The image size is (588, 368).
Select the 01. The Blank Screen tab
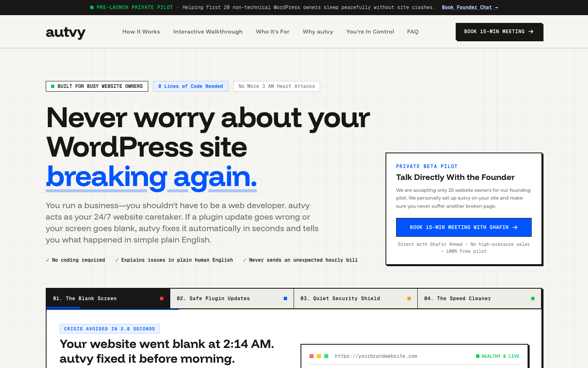[x=108, y=298]
